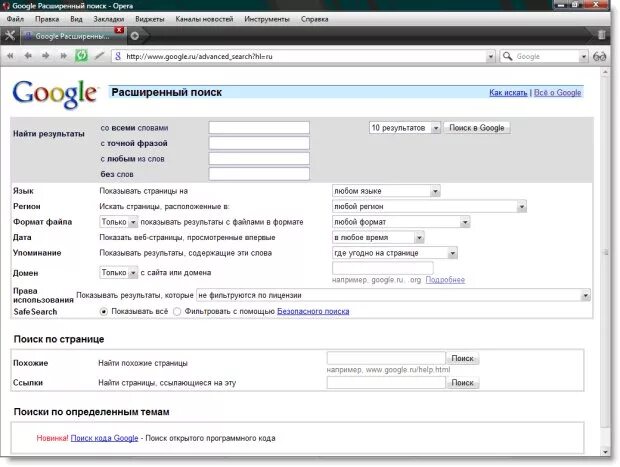Click the Найти похожие страницы input field
Image resolution: width=620 pixels, height=467 pixels.
[386, 358]
